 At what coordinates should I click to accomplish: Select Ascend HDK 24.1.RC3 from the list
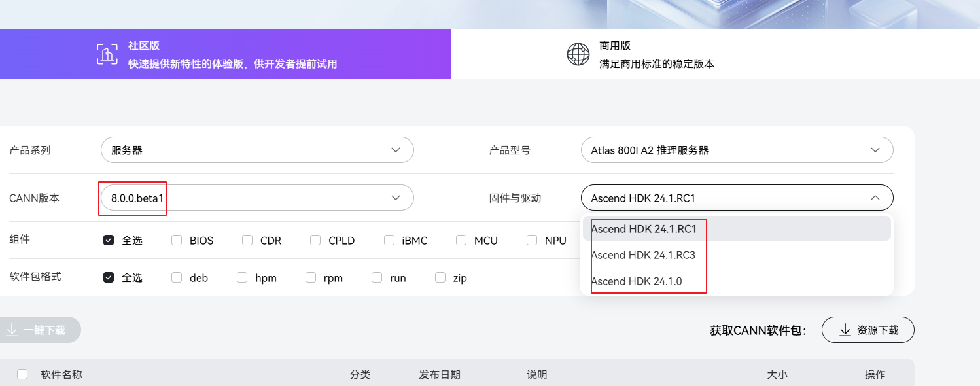point(643,255)
